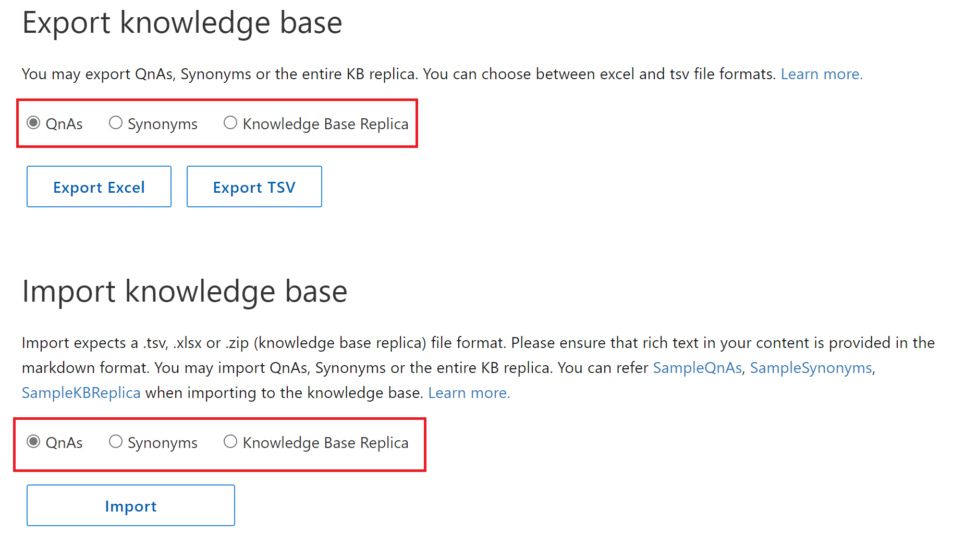Click the Export knowledge base heading

point(182,23)
